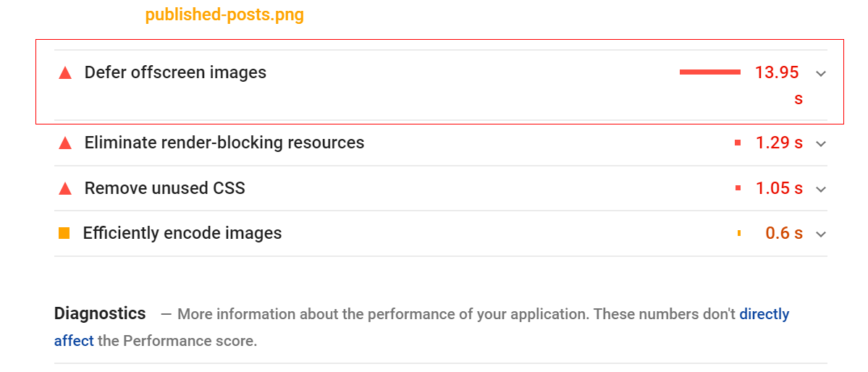The image size is (868, 372).
Task: Click the 1.29 s savings value
Action: [x=780, y=143]
